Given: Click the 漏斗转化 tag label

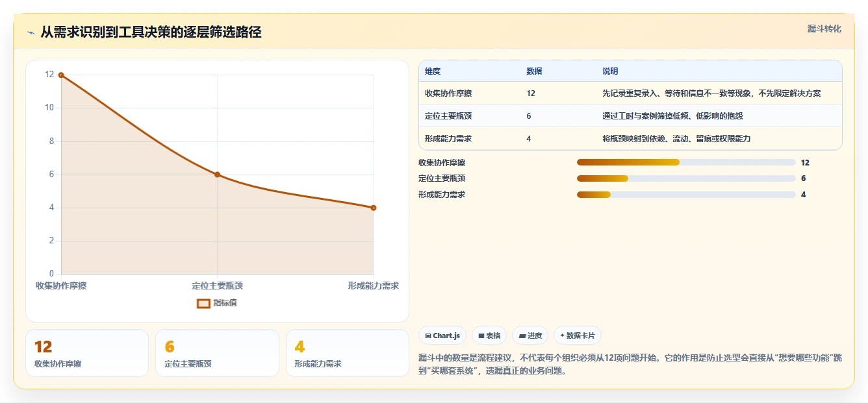Looking at the screenshot, I should click(x=824, y=29).
